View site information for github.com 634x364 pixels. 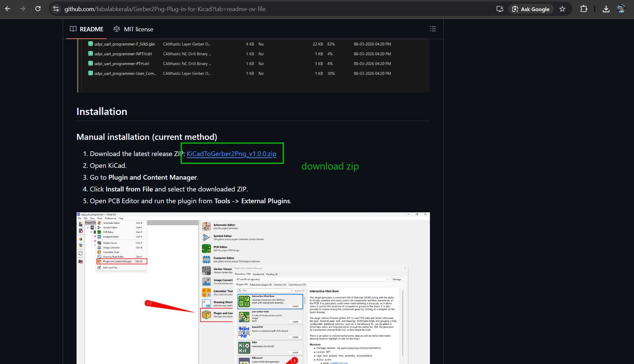click(x=56, y=9)
